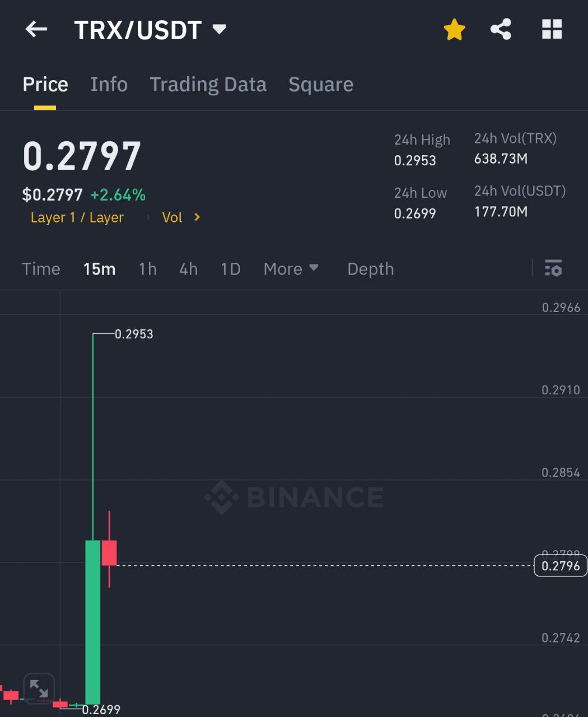Click the $0.2797 dollar price
The width and height of the screenshot is (588, 717).
[x=52, y=195]
